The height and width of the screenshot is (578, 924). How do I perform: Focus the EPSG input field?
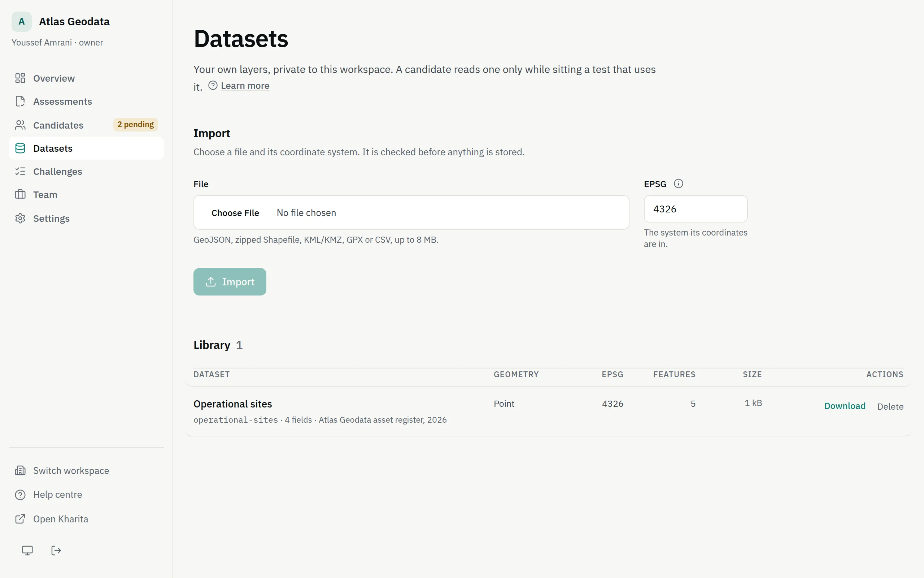click(696, 209)
